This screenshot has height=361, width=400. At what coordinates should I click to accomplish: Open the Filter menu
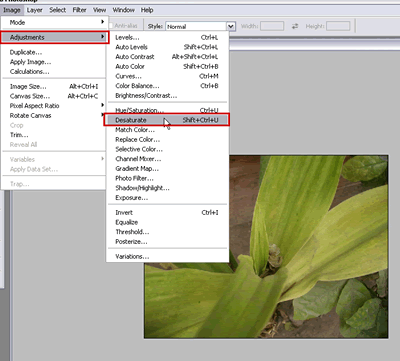(x=79, y=10)
